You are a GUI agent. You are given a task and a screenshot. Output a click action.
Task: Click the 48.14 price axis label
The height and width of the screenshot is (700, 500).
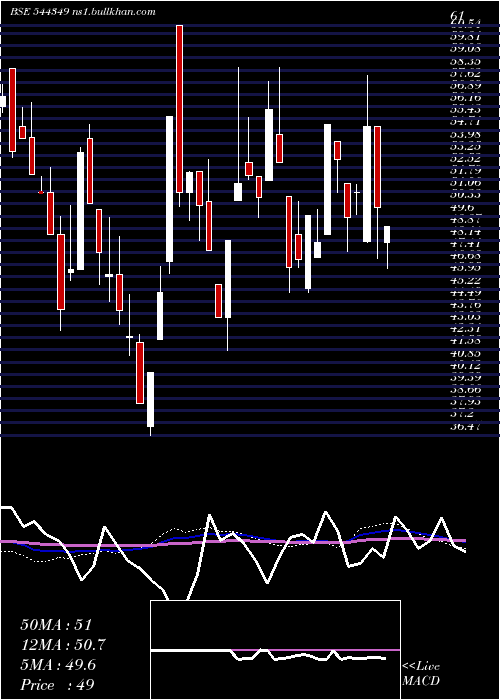[x=465, y=231]
